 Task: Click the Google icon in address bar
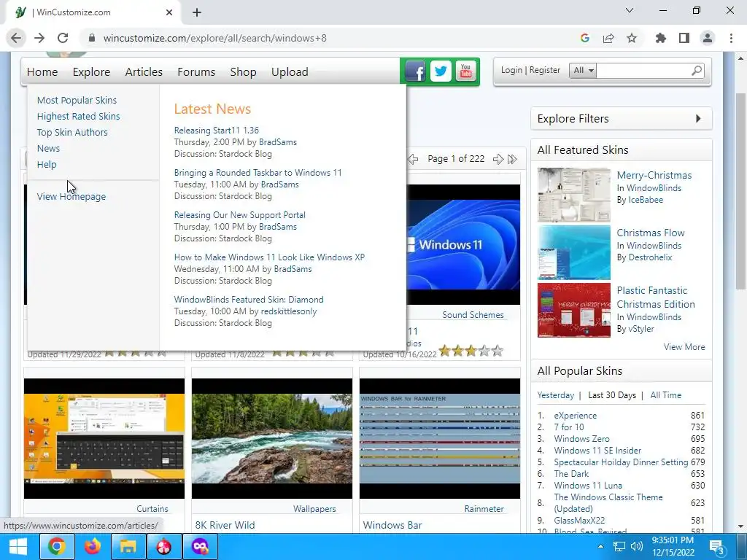pyautogui.click(x=585, y=38)
